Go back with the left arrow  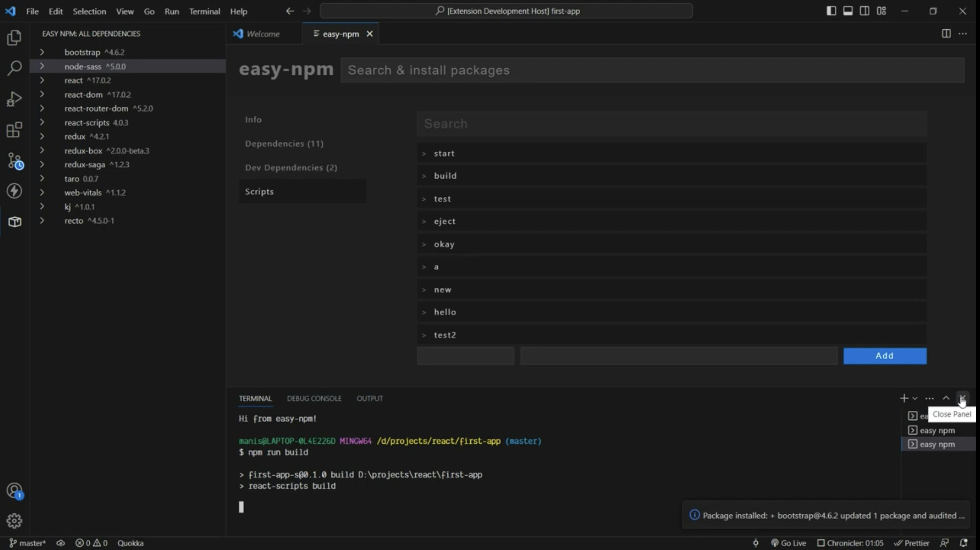coord(290,11)
